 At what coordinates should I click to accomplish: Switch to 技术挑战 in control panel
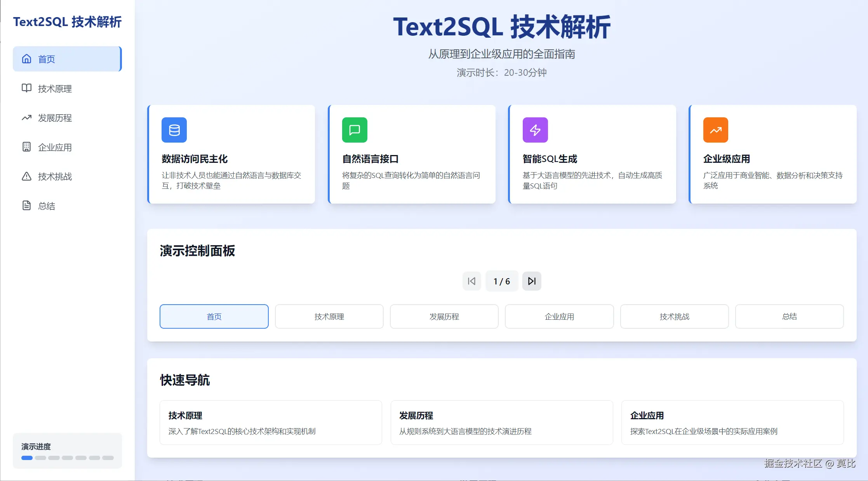(674, 316)
